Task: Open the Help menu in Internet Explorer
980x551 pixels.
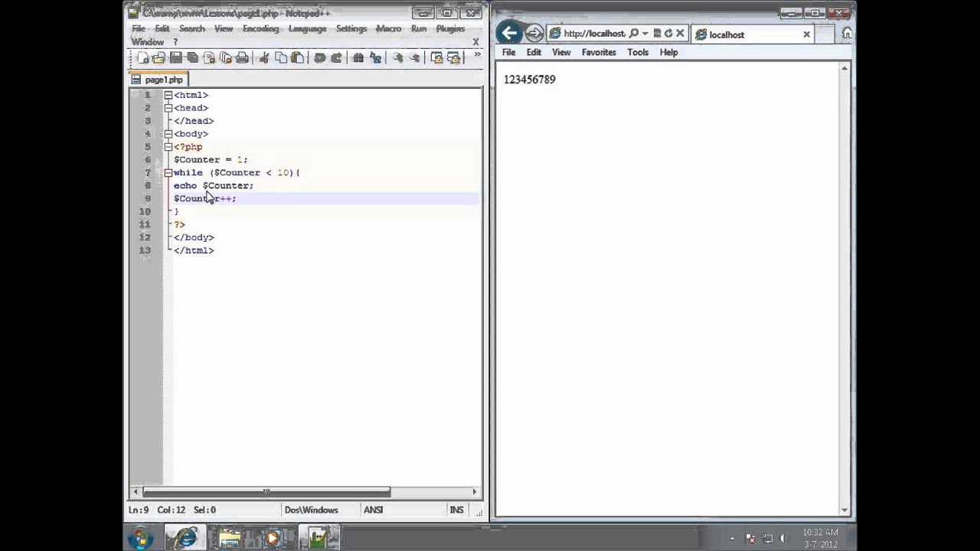Action: [668, 52]
